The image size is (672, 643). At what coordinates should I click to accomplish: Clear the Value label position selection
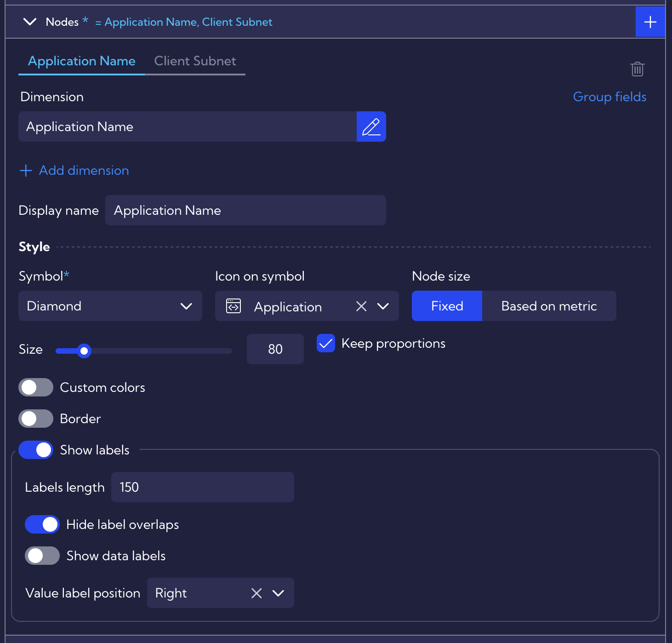256,593
